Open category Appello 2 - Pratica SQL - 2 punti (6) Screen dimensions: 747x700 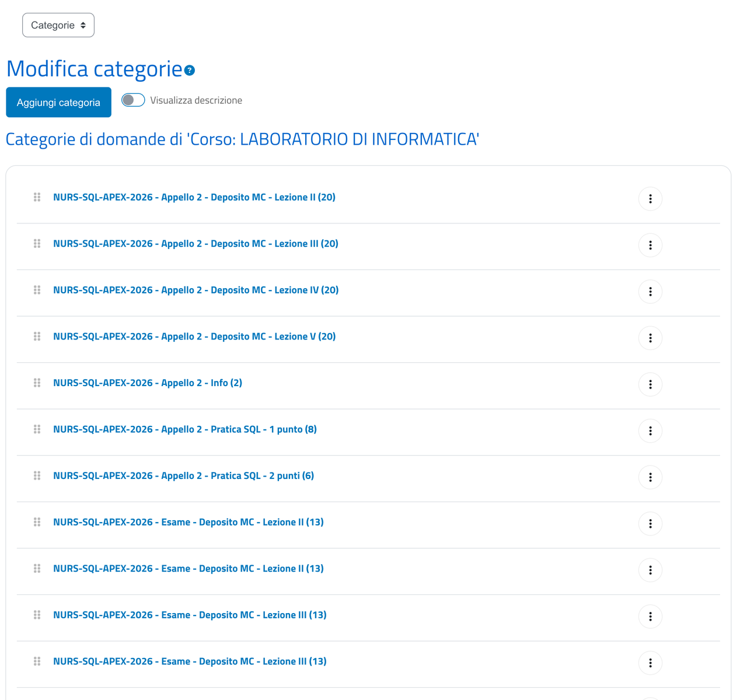[183, 475]
